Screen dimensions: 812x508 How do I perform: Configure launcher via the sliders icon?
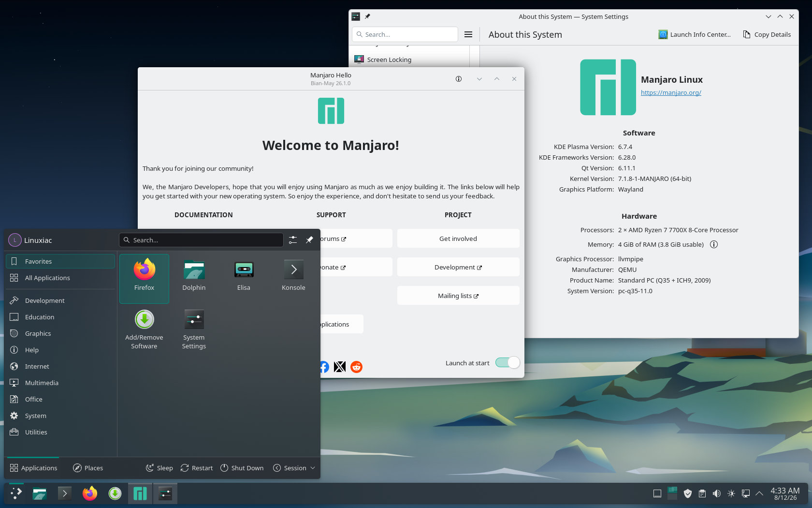tap(293, 240)
